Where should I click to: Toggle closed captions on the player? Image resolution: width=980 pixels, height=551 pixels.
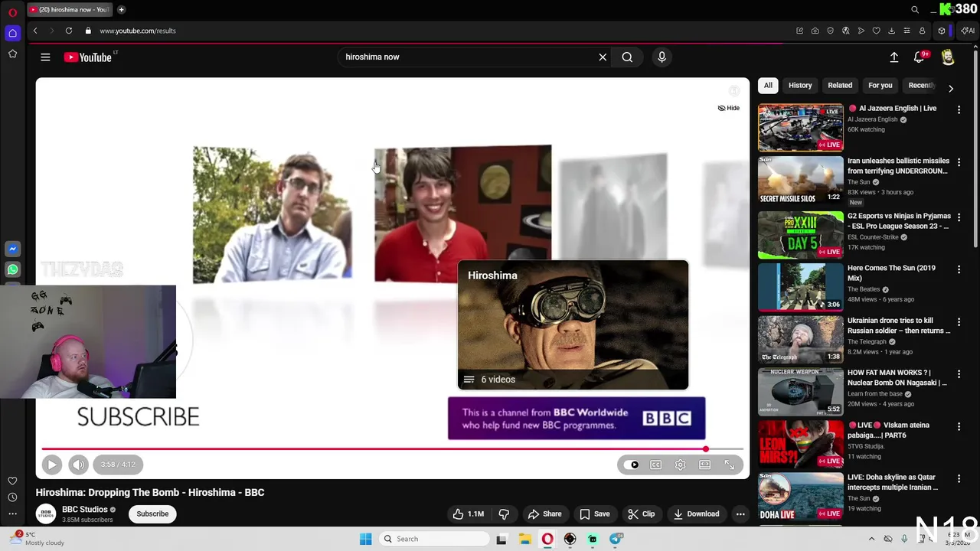pos(656,465)
